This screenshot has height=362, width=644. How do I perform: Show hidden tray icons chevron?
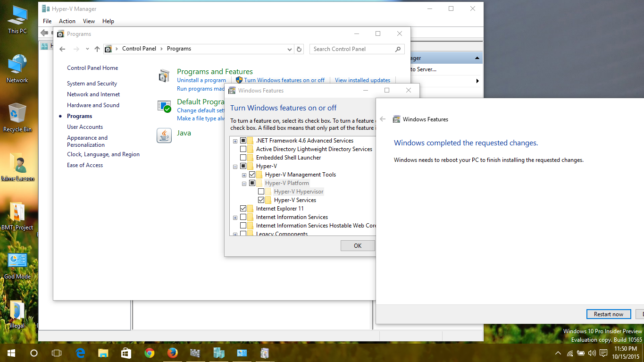[558, 353]
